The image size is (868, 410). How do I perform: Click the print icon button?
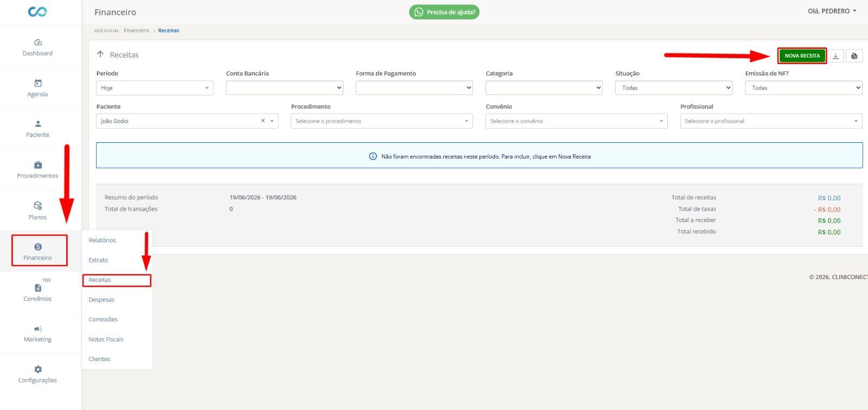(x=854, y=56)
